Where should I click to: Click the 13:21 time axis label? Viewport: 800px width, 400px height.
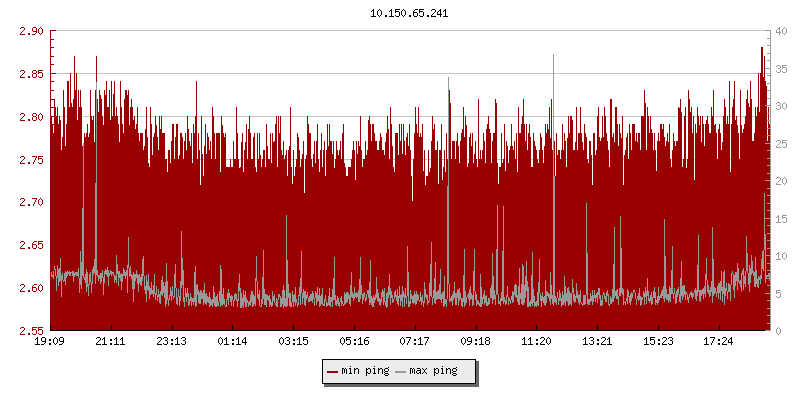click(597, 341)
